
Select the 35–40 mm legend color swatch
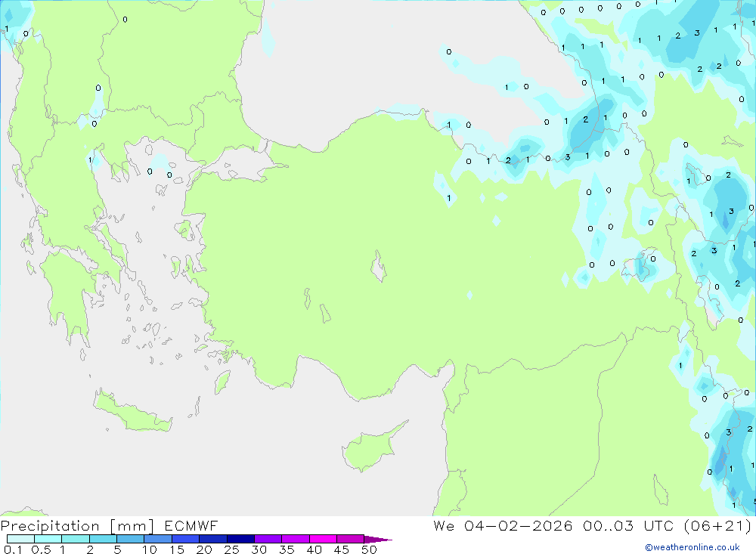pos(296,539)
